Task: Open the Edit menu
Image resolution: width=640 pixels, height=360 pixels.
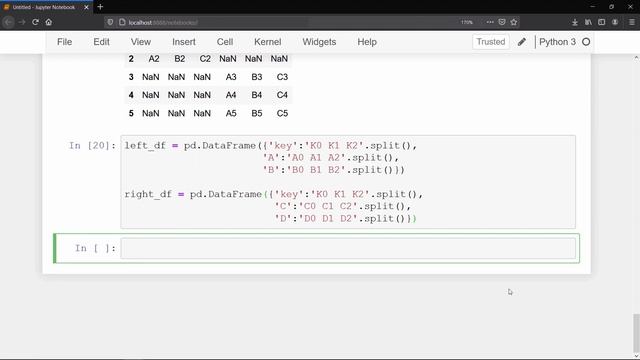Action: tap(101, 42)
